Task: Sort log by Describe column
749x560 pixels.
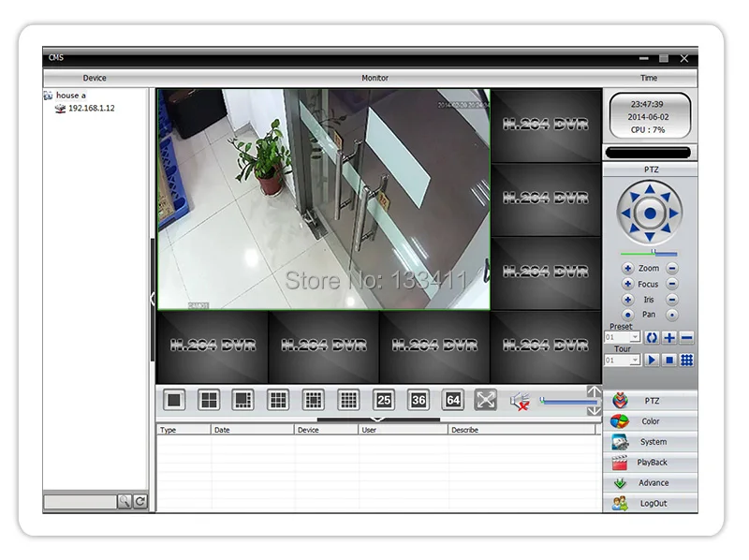Action: point(522,430)
